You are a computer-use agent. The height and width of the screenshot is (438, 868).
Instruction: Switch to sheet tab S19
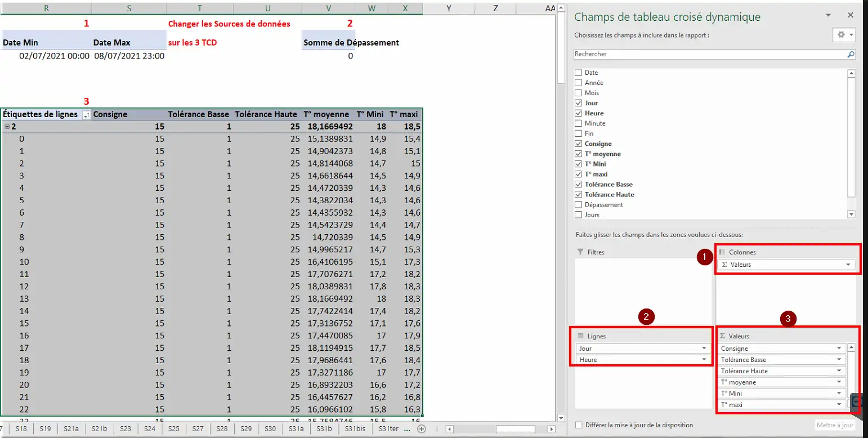coord(46,428)
